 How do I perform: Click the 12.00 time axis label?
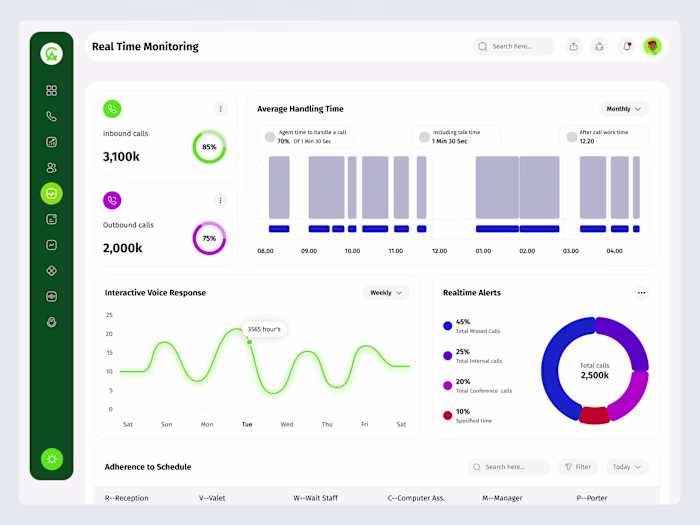click(439, 251)
